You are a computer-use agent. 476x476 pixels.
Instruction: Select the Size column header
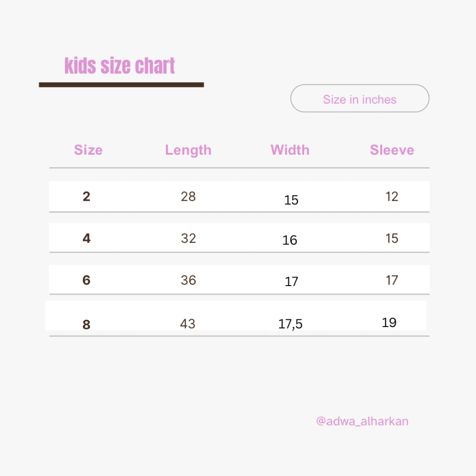pyautogui.click(x=89, y=150)
